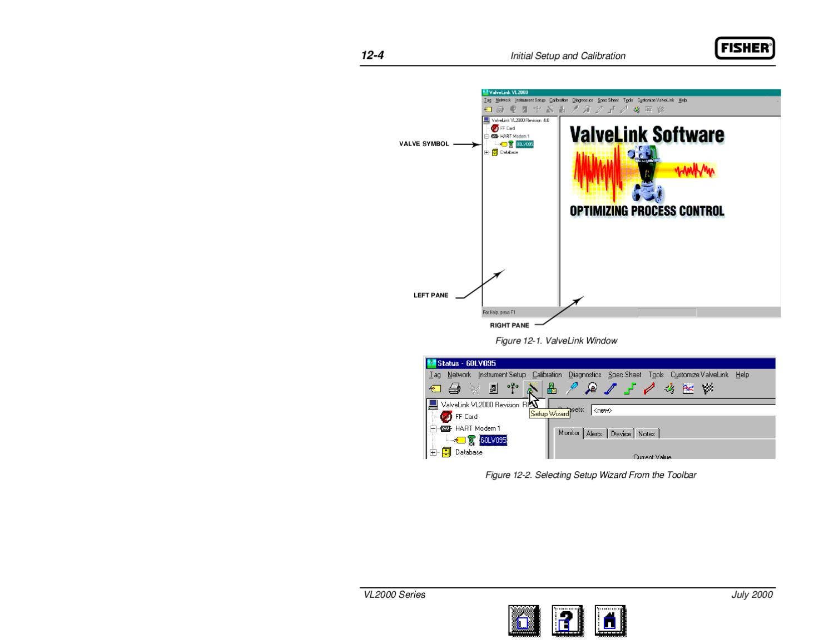Click the greyed printer icon in ValveLink VL2000 toolbar
The height and width of the screenshot is (644, 834).
click(x=500, y=109)
